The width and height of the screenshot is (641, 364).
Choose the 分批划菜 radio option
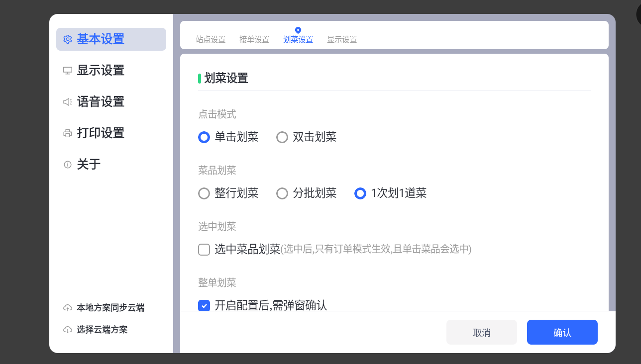pos(282,193)
